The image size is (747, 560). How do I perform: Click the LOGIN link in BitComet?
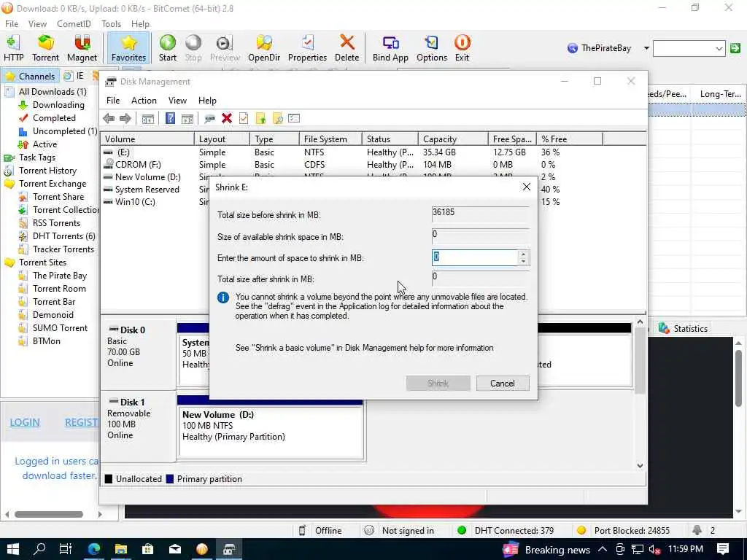point(25,422)
